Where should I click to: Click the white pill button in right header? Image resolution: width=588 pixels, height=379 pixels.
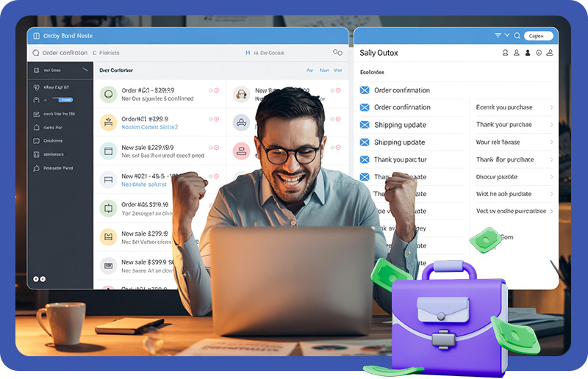coord(537,35)
